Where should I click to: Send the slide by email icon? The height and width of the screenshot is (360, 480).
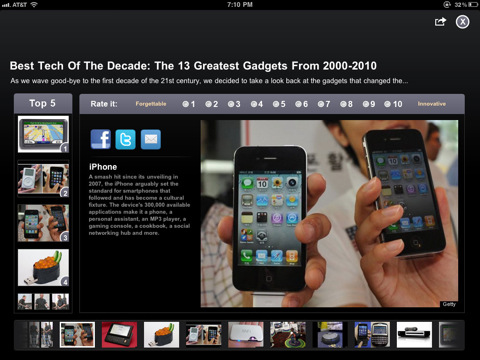(151, 139)
